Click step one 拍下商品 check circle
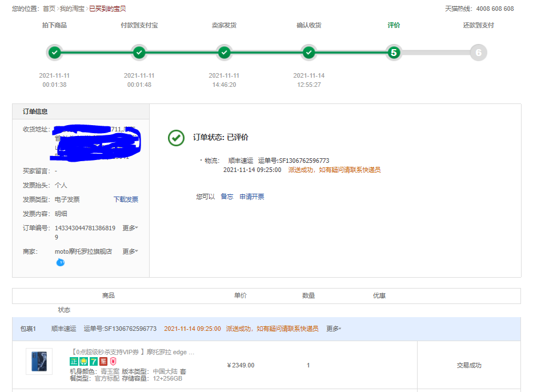This screenshot has width=533, height=392. click(54, 53)
